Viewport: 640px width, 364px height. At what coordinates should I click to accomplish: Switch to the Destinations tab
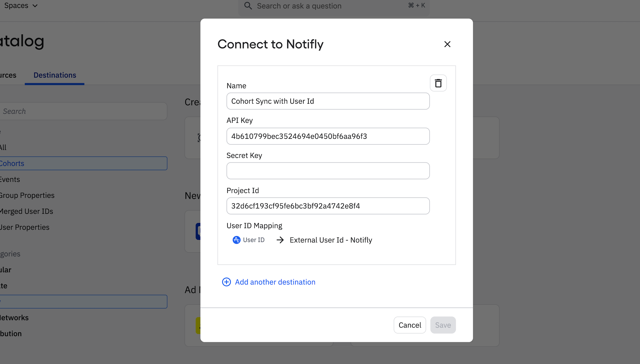click(54, 75)
